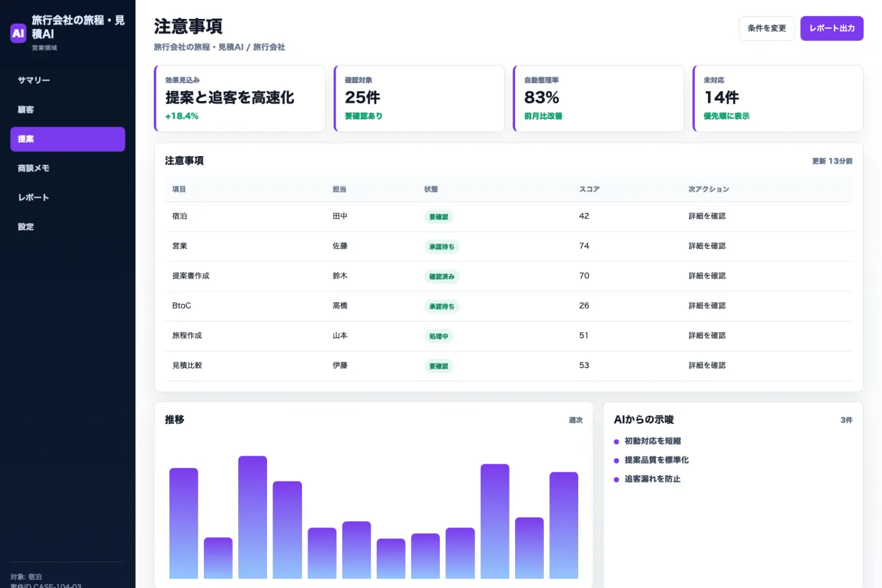Click the 条件を変更 button
Screen dimensions: 882x588
point(767,28)
